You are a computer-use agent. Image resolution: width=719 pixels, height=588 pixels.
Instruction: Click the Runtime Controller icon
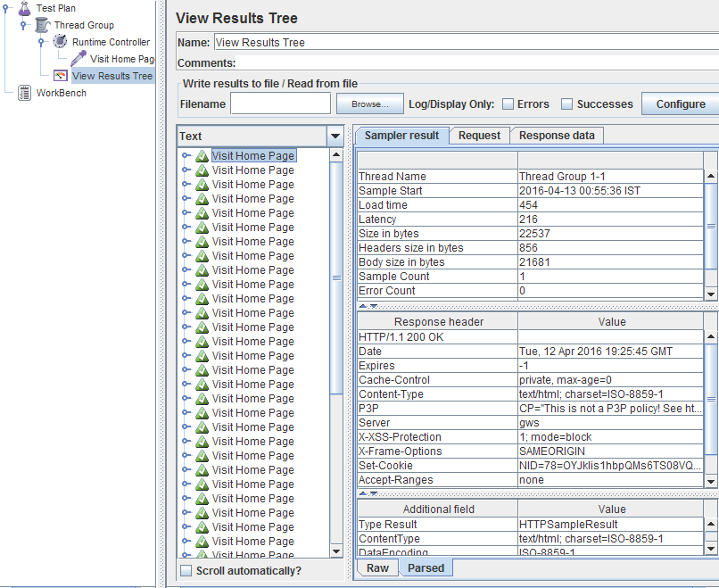[x=60, y=42]
